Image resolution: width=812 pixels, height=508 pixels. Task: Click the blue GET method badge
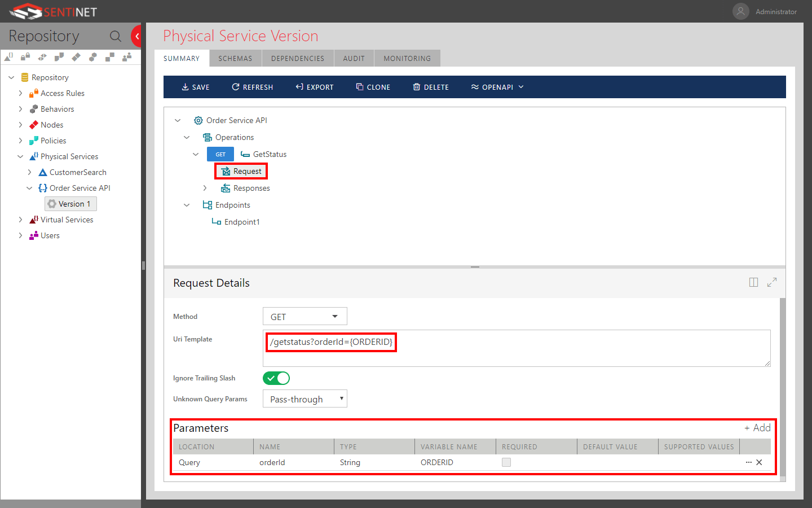tap(220, 154)
